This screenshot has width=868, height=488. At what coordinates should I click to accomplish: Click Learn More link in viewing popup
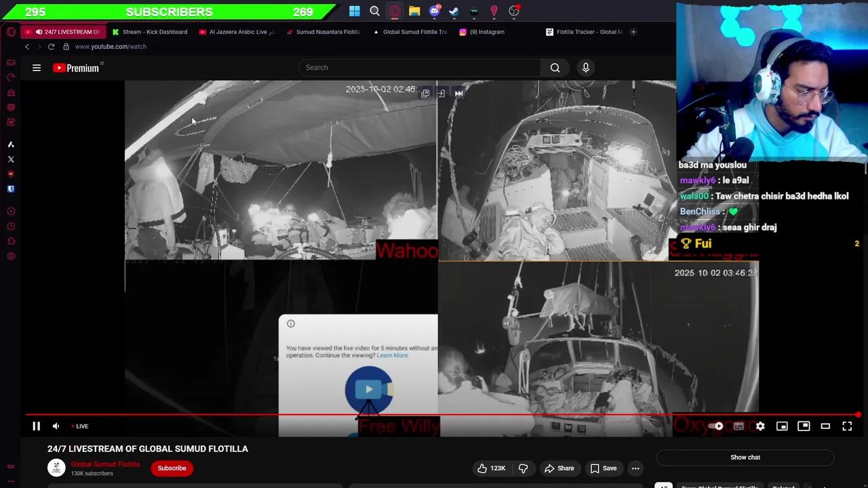(x=392, y=355)
